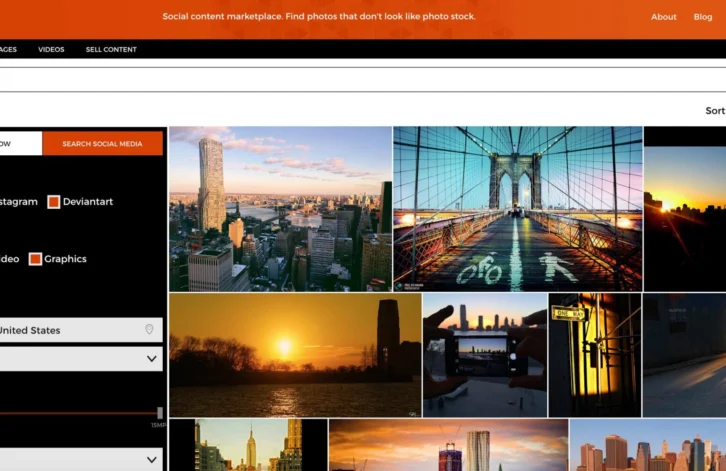Choose the photo of hands holding phone

(484, 355)
